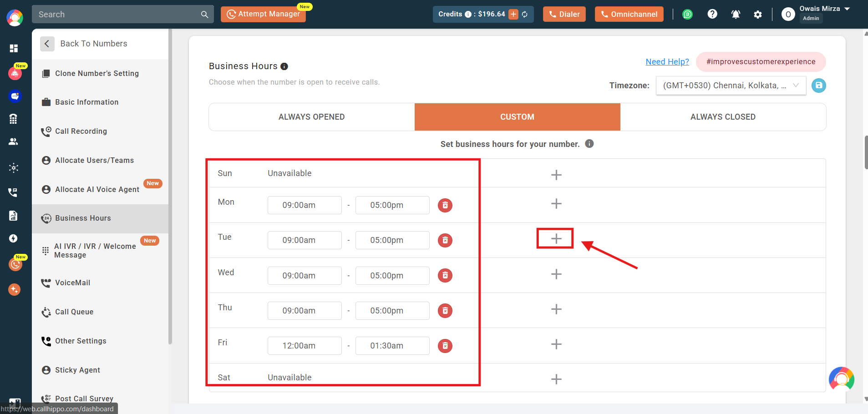Open the floating CallHippo chat widget

[841, 379]
